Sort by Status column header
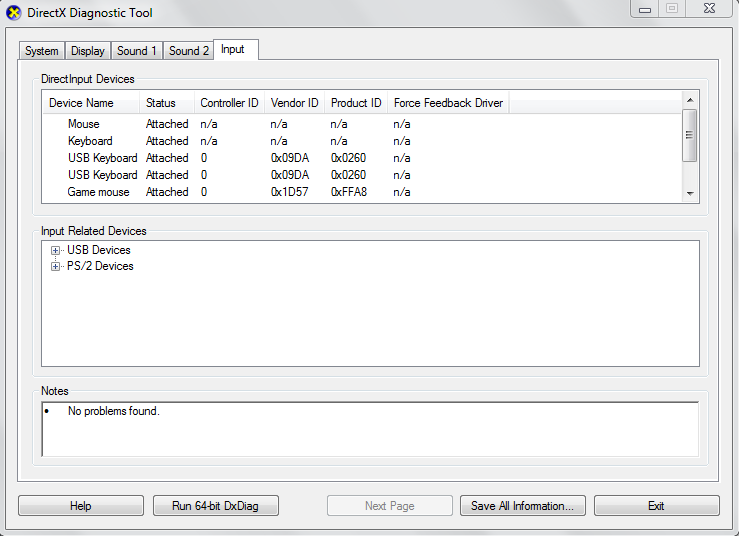The image size is (739, 536). click(x=167, y=103)
